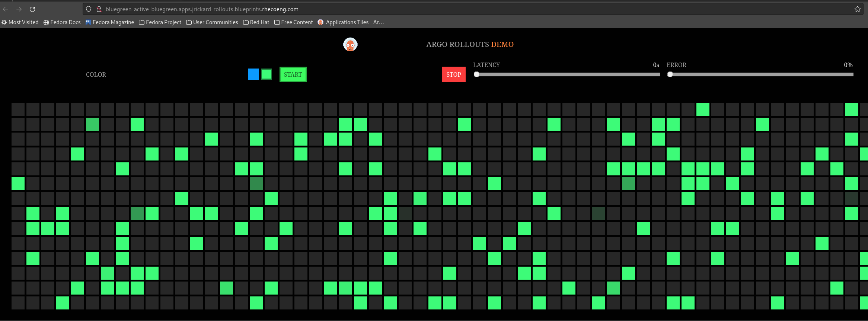Open the Fedora Project bookmarks folder
The image size is (868, 321).
160,22
